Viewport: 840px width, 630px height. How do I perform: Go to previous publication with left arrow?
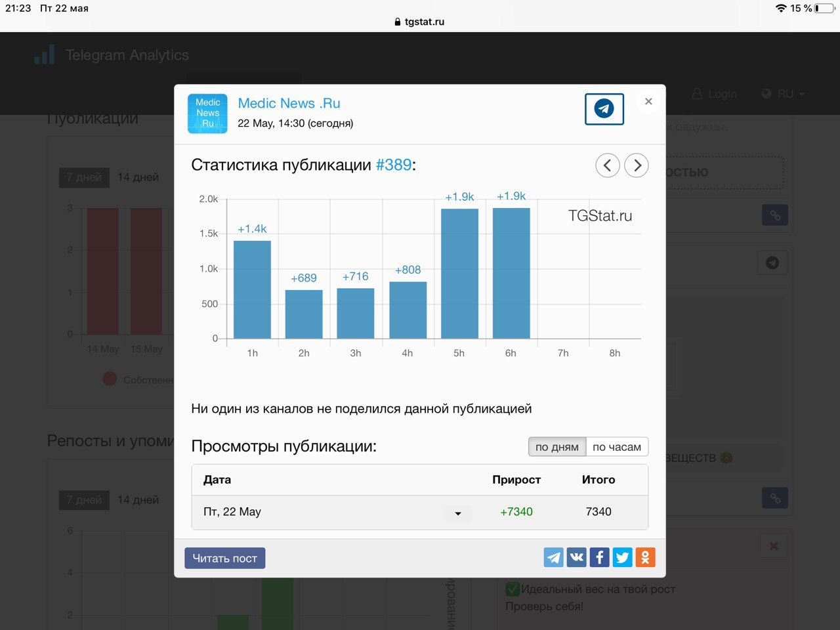point(608,165)
